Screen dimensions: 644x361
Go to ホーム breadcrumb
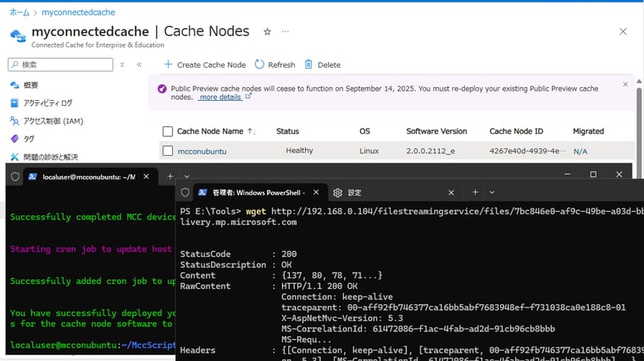pos(19,13)
